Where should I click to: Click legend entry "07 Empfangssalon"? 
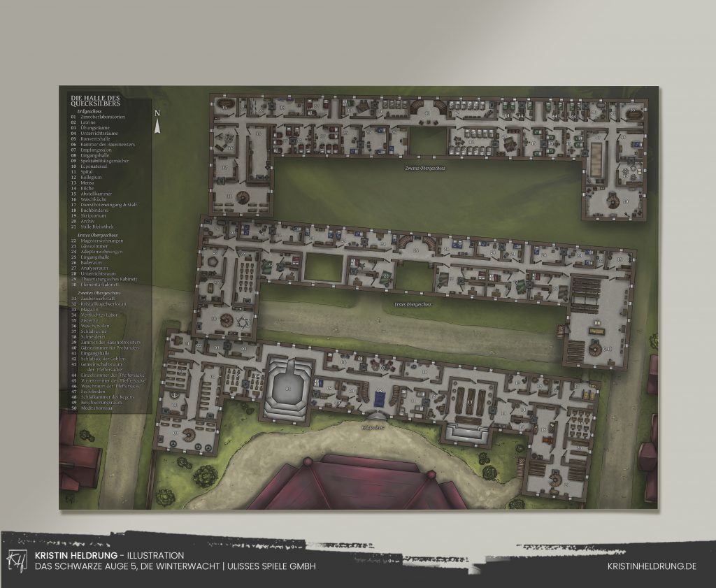91,150
